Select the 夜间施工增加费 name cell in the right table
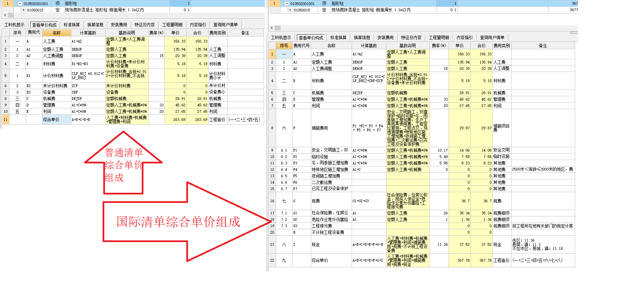Screen dimensions: 644x290 [x=331, y=176]
